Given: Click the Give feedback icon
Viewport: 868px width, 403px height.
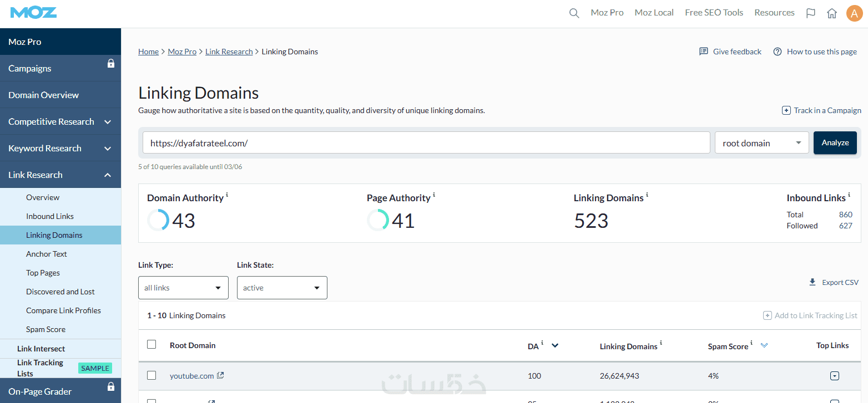Looking at the screenshot, I should pos(703,52).
